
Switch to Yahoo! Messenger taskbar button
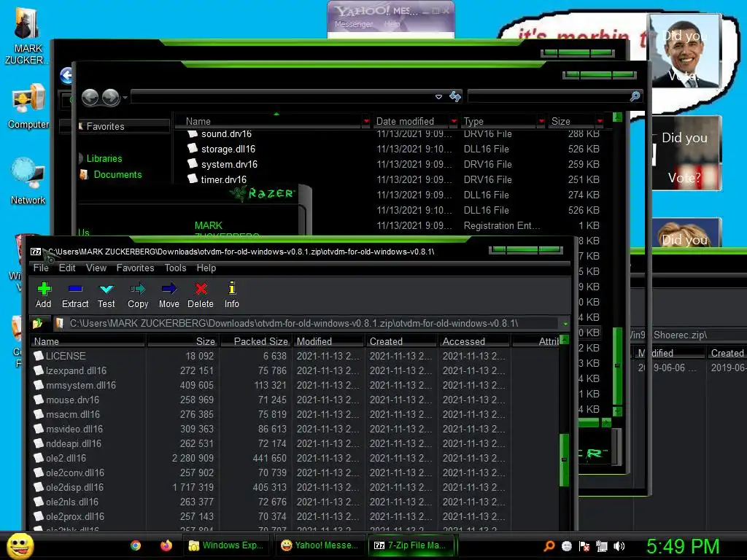(320, 545)
